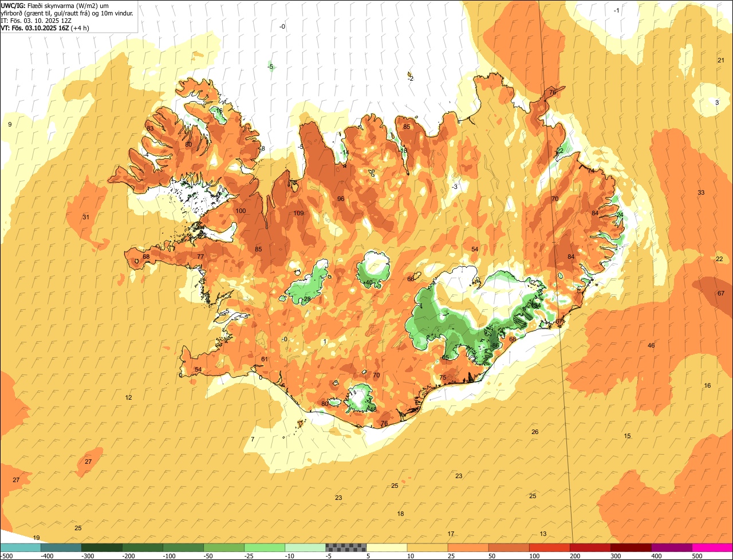Click the value '40' on the central ice cap
The height and width of the screenshot is (560, 733).
pos(368,282)
